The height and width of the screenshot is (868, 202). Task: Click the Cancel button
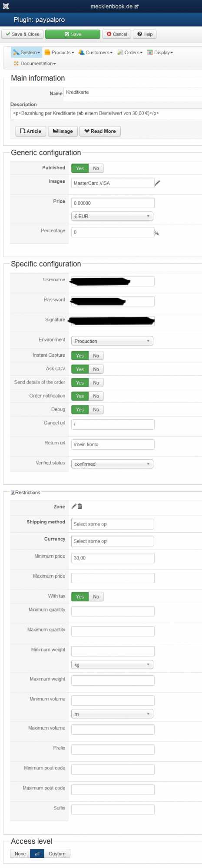click(117, 34)
